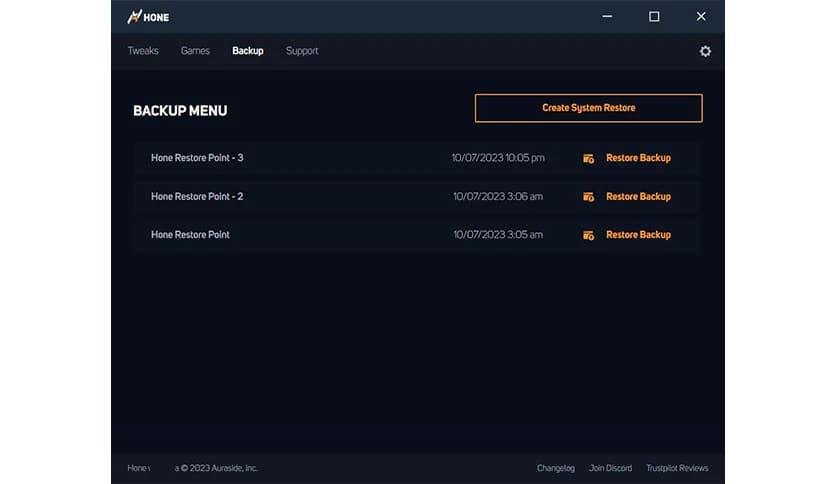
Task: Open the Changelog link
Action: click(x=556, y=468)
